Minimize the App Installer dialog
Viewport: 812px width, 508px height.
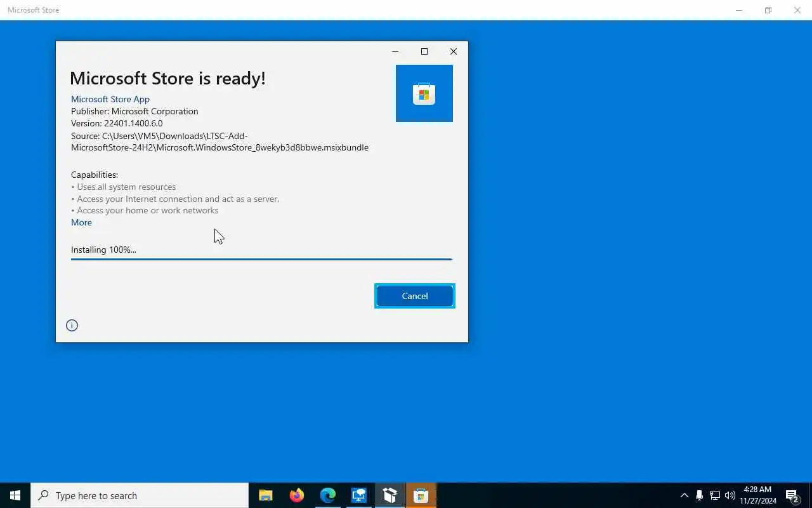coord(395,51)
